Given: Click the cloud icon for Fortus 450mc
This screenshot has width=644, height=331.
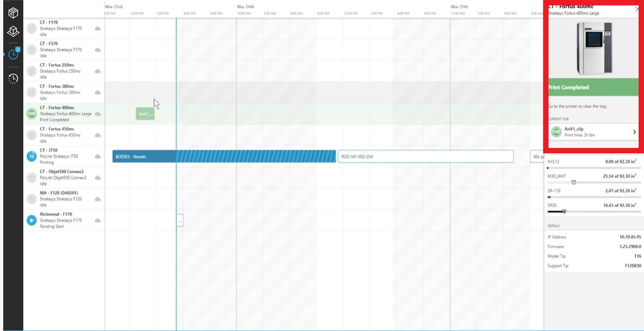Looking at the screenshot, I should click(98, 136).
